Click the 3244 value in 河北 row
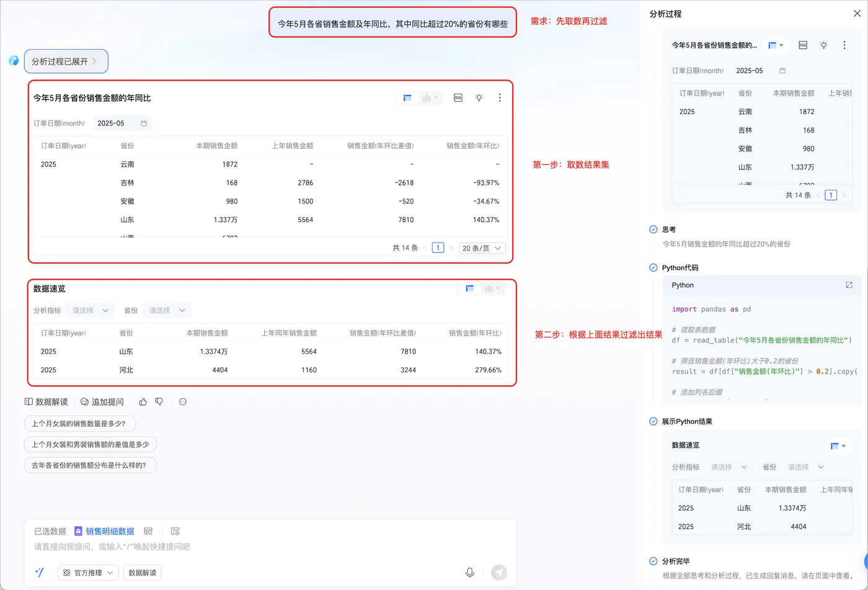The image size is (868, 590). [x=407, y=370]
